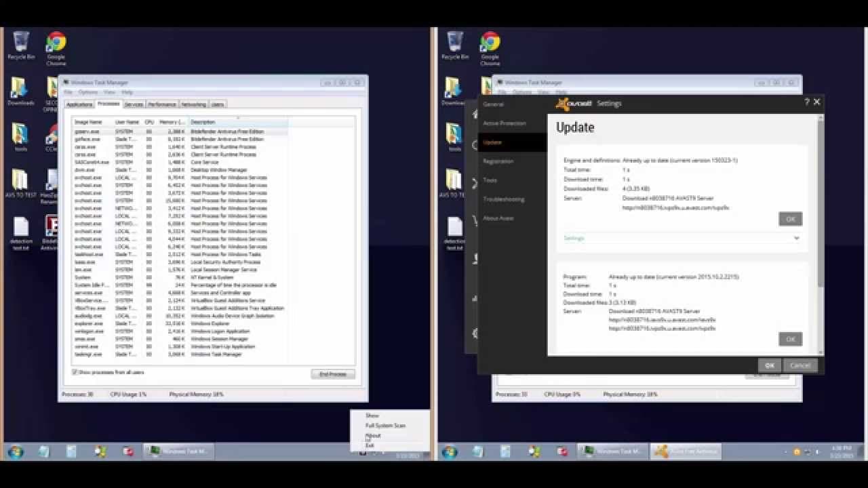Select the winlogon.exe process row
Viewport: 868px width, 488px height.
(180, 331)
